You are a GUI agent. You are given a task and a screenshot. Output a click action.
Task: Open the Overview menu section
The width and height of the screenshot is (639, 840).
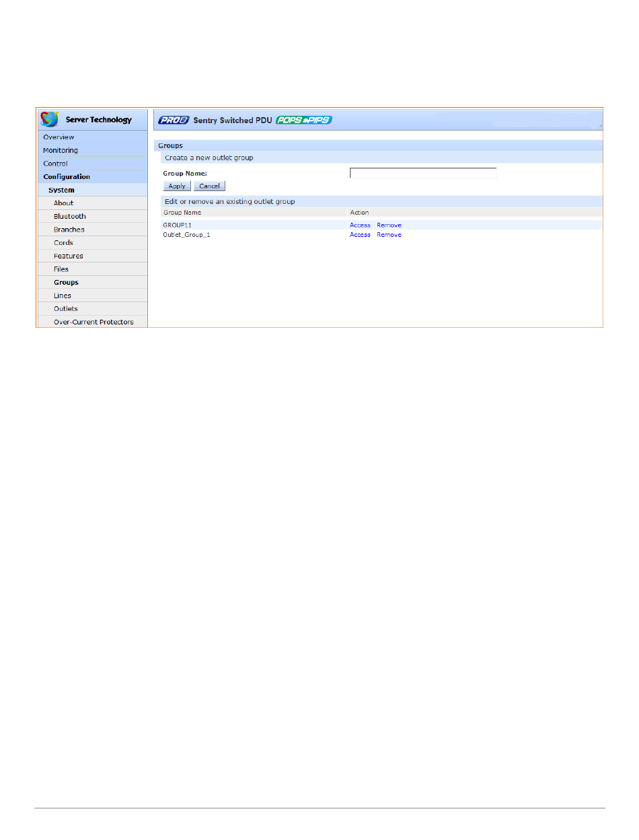[91, 137]
